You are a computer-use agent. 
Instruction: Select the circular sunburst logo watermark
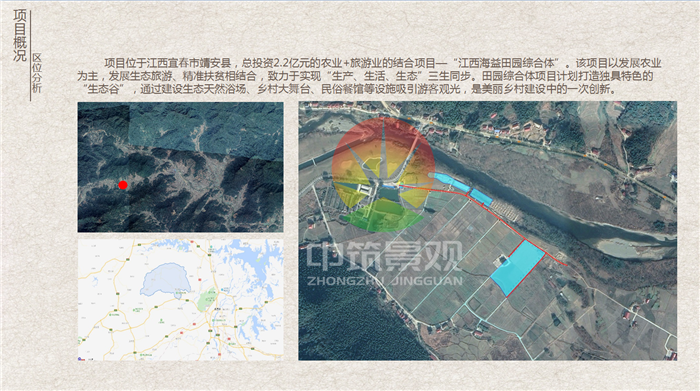[x=383, y=174]
